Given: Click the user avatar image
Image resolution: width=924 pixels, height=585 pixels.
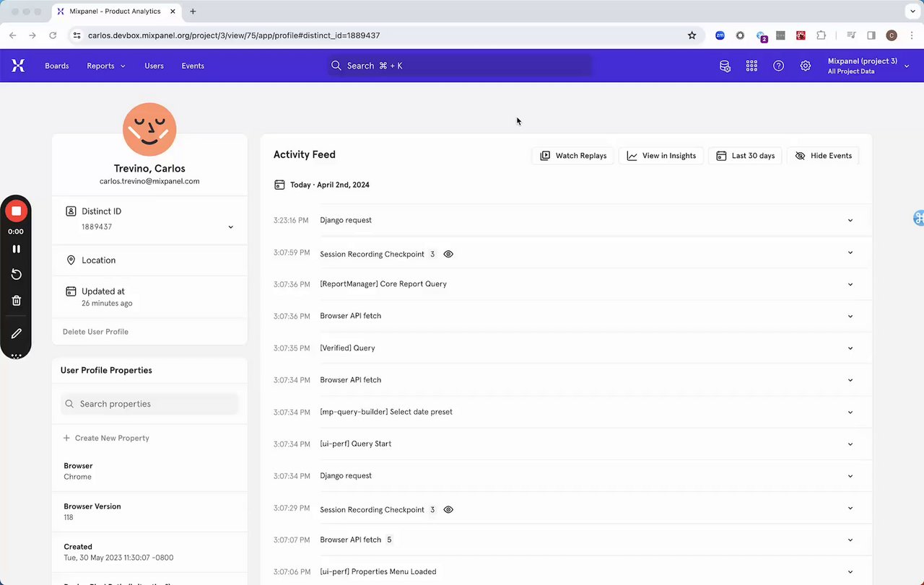Looking at the screenshot, I should [149, 129].
